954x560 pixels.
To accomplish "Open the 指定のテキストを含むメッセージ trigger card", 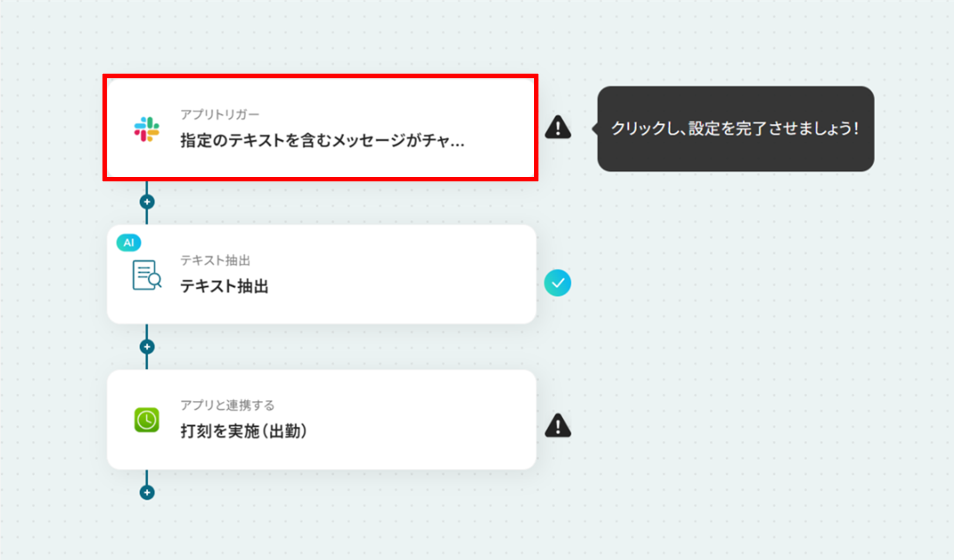I will [x=320, y=128].
